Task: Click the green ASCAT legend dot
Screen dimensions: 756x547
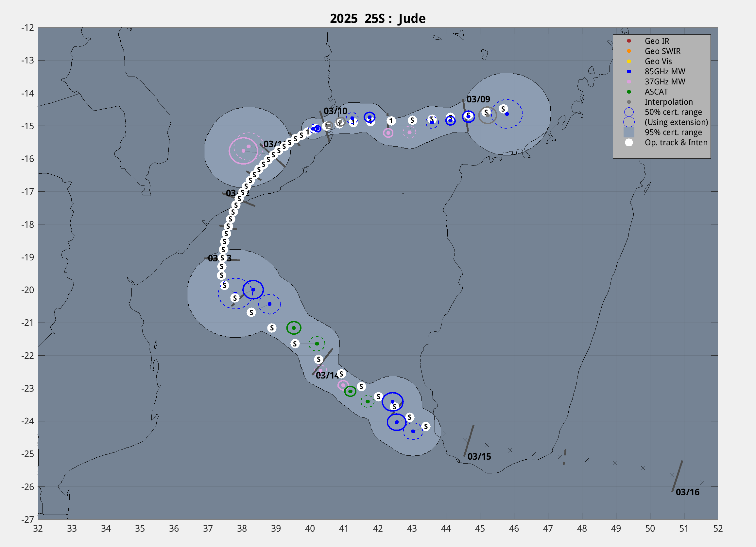Action: (x=629, y=92)
